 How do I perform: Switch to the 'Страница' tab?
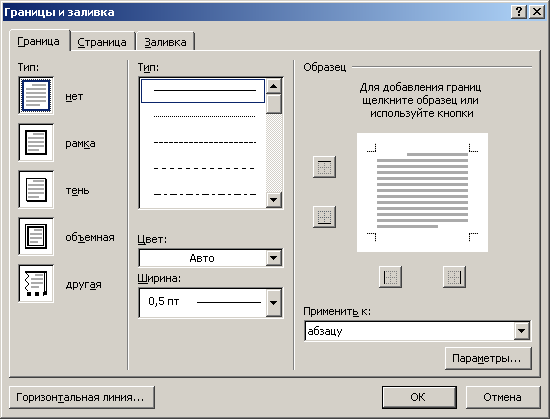[102, 42]
